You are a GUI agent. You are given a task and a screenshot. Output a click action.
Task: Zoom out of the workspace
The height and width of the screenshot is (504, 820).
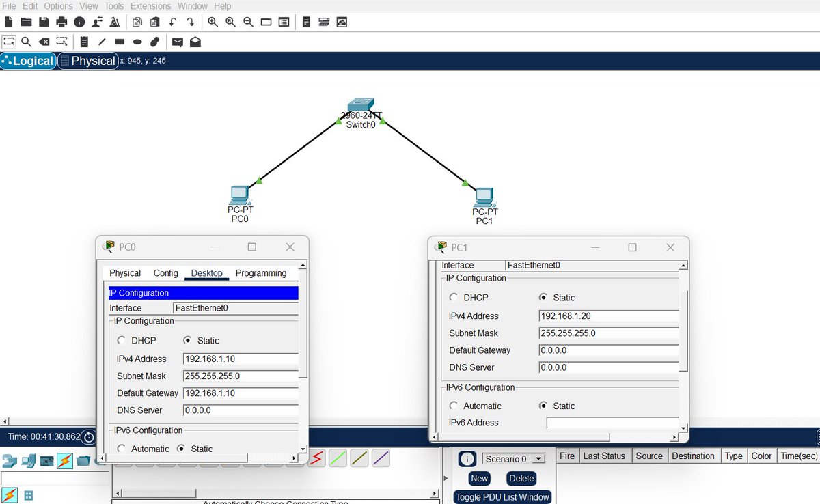(248, 22)
